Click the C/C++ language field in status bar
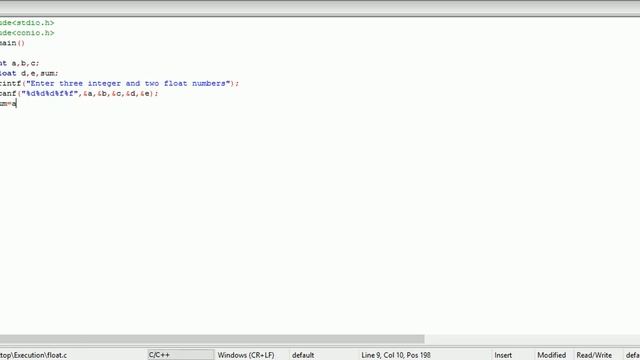This screenshot has height=360, width=640. click(180, 355)
